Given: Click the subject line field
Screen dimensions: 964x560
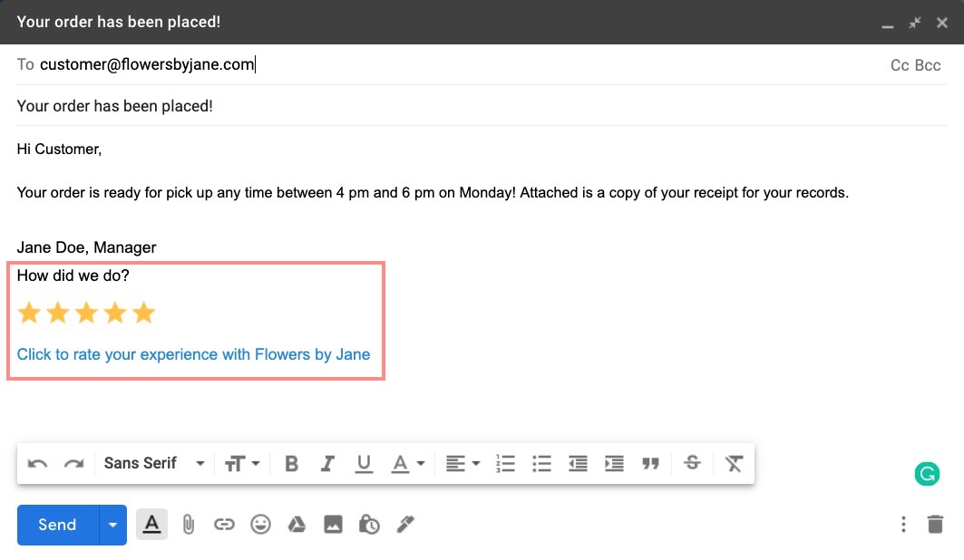Looking at the screenshot, I should tap(482, 106).
